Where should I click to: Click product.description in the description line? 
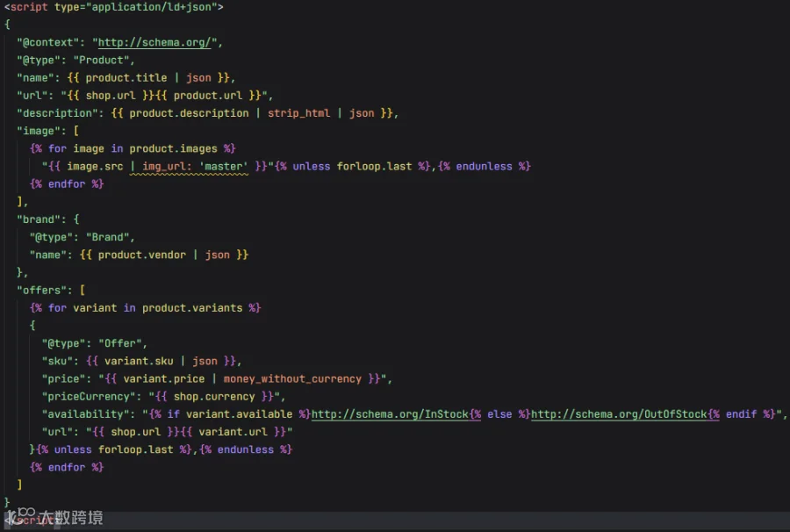coord(189,113)
